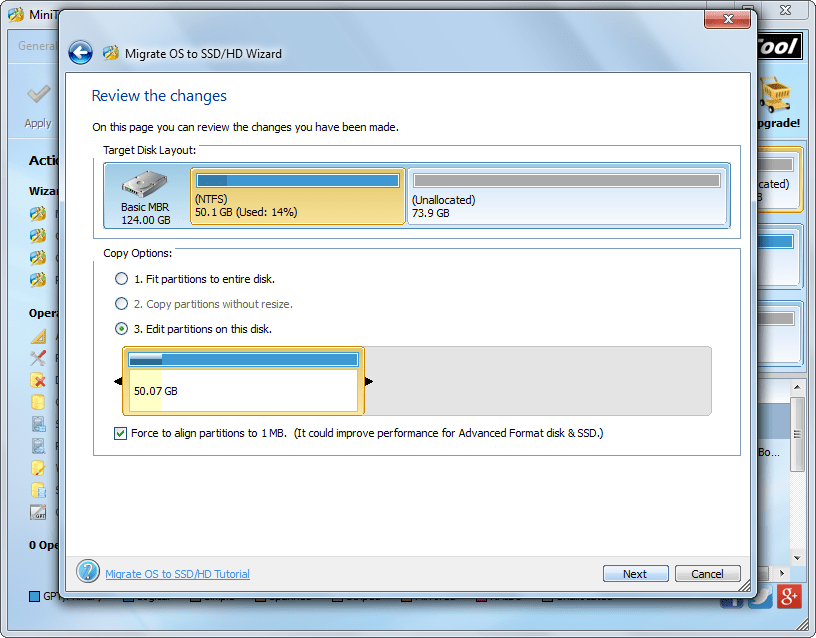Click the Next button
This screenshot has width=816, height=638.
pyautogui.click(x=635, y=573)
